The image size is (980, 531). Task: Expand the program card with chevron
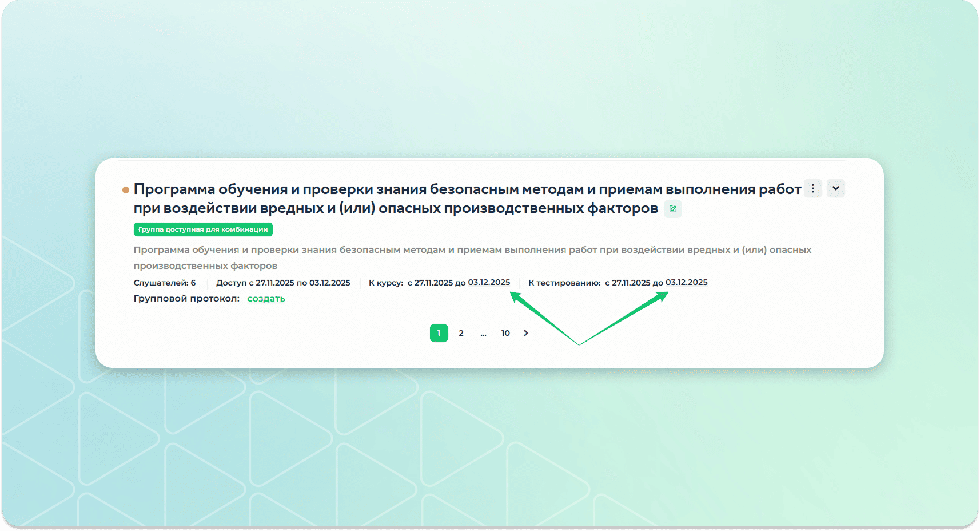click(835, 188)
